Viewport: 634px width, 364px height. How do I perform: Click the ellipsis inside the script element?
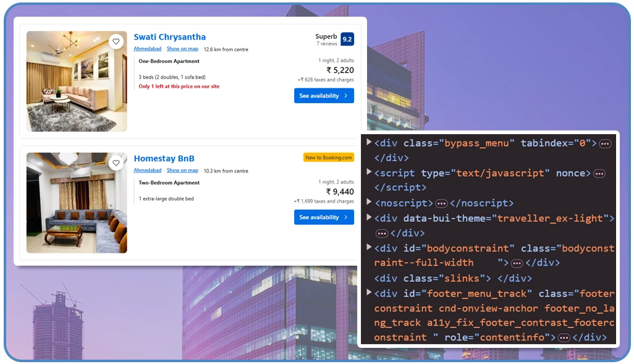tap(599, 173)
